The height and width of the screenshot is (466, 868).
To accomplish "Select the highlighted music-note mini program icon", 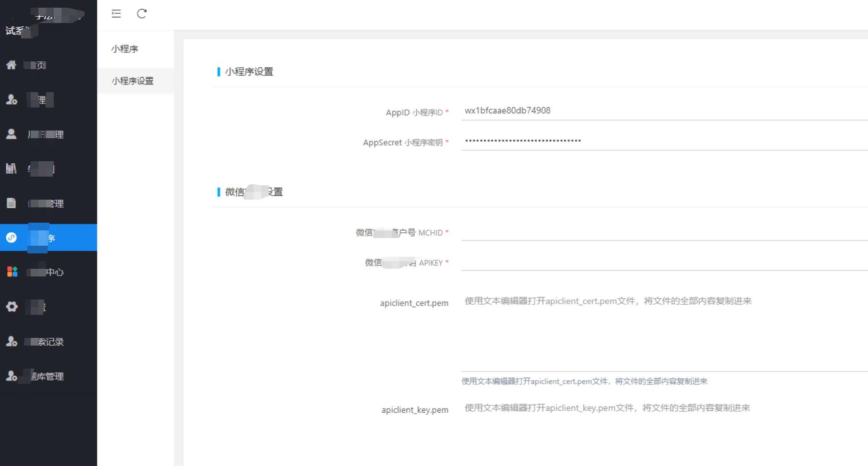I will tap(12, 238).
